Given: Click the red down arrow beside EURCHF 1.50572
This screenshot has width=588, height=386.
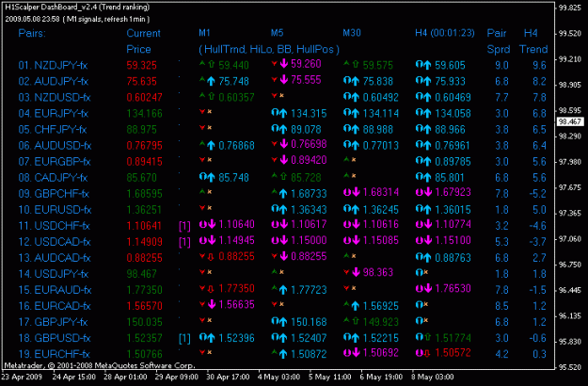Looking at the screenshot, I should (427, 353).
